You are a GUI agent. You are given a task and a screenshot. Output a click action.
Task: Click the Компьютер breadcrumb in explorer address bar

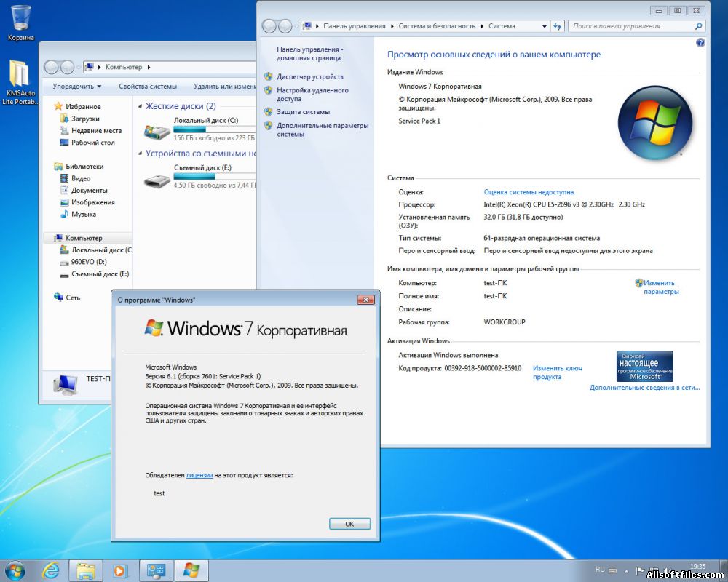[124, 68]
